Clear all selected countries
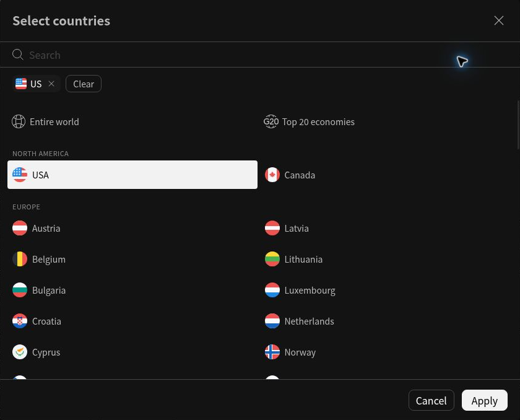Image resolution: width=520 pixels, height=420 pixels. 84,84
